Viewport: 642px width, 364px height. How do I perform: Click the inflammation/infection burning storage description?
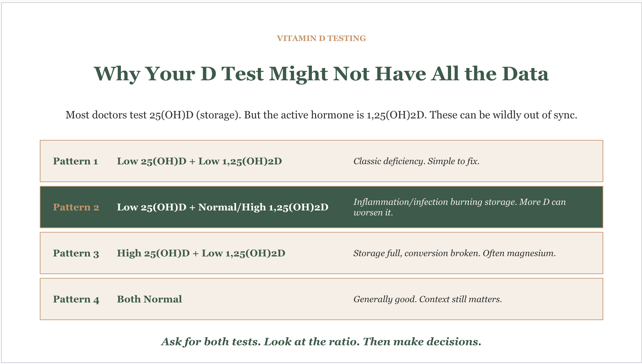[x=459, y=207]
